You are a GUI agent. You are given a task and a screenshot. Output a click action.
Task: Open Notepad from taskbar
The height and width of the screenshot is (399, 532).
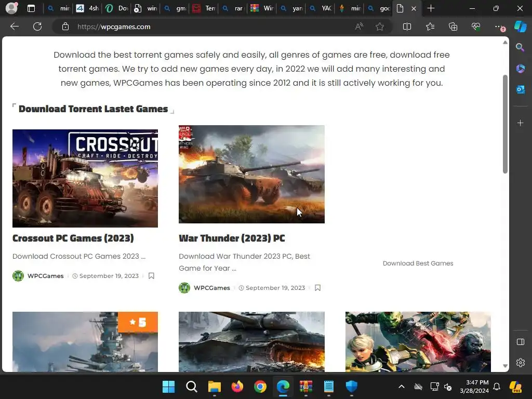click(329, 387)
